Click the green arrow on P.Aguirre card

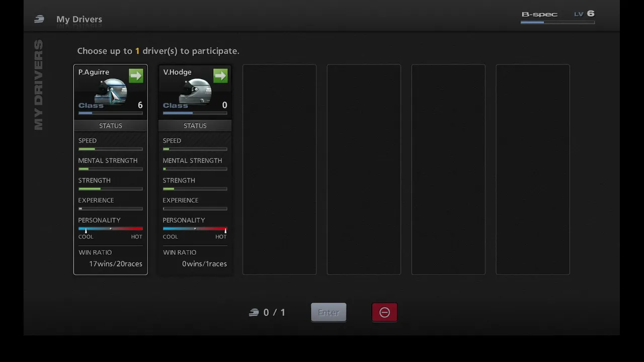[x=136, y=76]
